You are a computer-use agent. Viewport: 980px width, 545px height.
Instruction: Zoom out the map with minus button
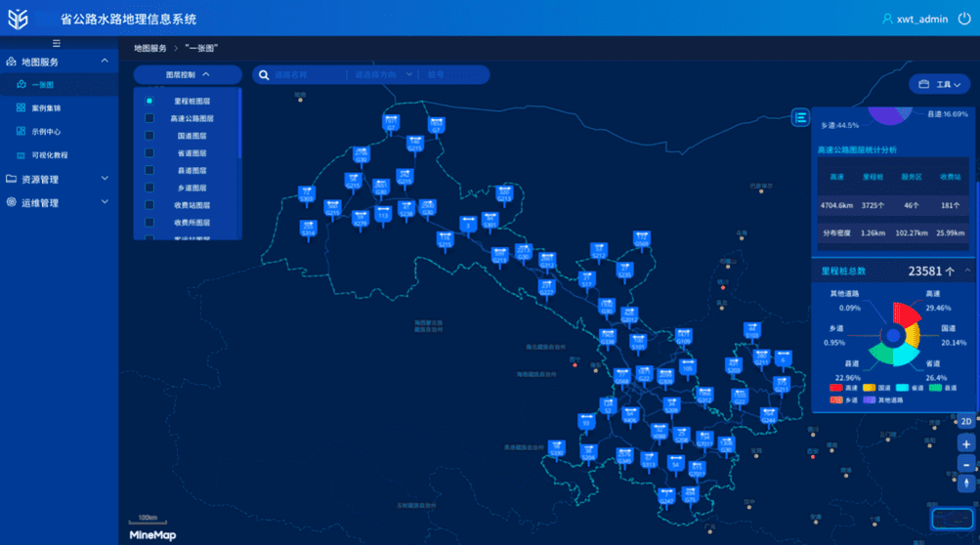pyautogui.click(x=966, y=463)
